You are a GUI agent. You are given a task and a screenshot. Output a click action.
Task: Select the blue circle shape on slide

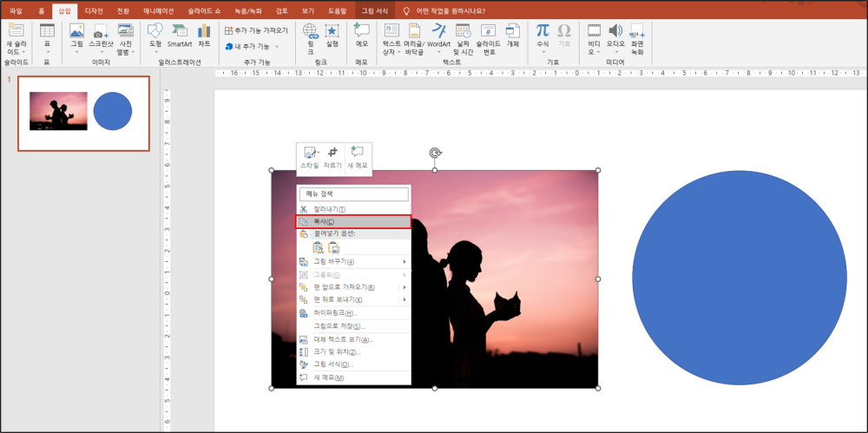[x=739, y=278]
